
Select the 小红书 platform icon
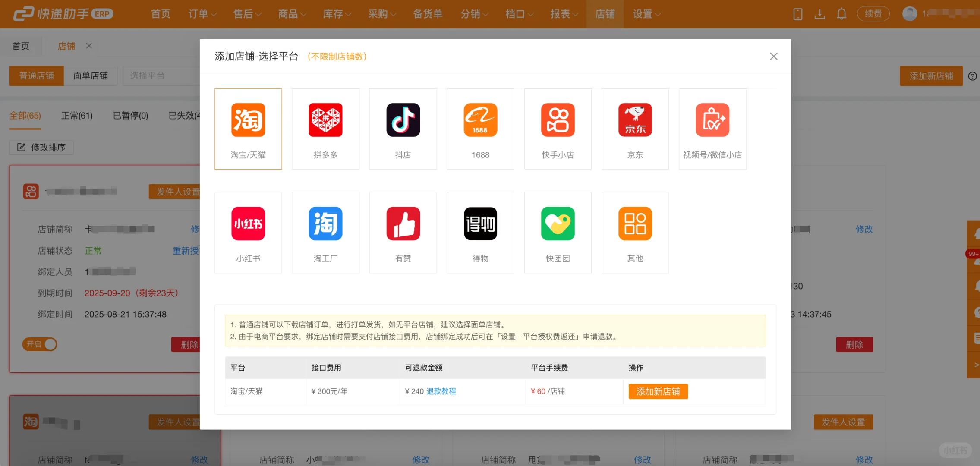coord(248,232)
